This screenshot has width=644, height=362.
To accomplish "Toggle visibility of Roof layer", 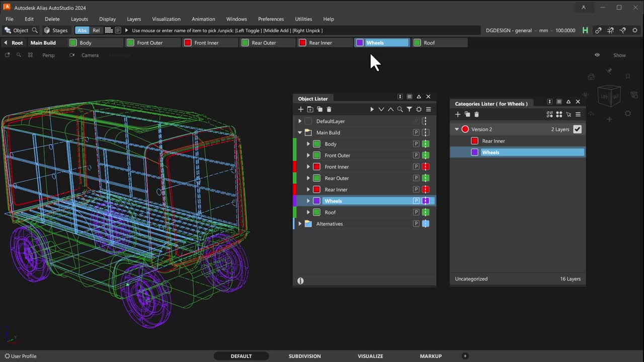I will coord(426,212).
